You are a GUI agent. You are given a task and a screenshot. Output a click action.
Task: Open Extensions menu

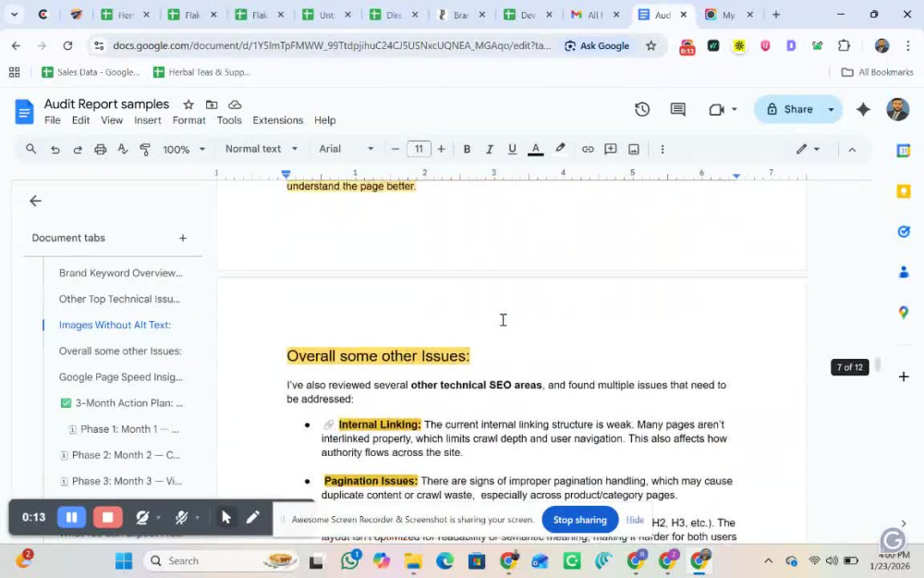(x=277, y=120)
